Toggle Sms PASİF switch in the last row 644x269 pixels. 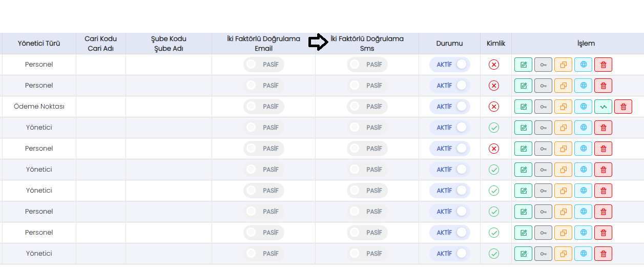pyautogui.click(x=367, y=254)
